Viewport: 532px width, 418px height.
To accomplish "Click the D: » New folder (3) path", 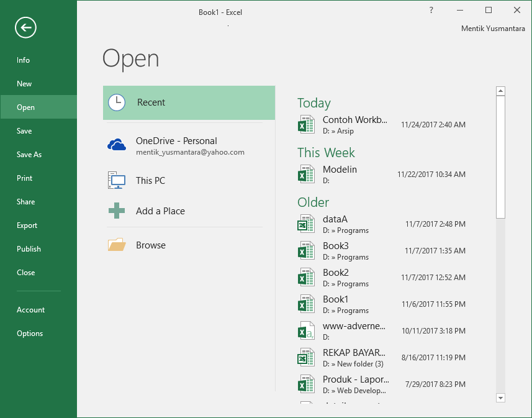I will pyautogui.click(x=353, y=364).
